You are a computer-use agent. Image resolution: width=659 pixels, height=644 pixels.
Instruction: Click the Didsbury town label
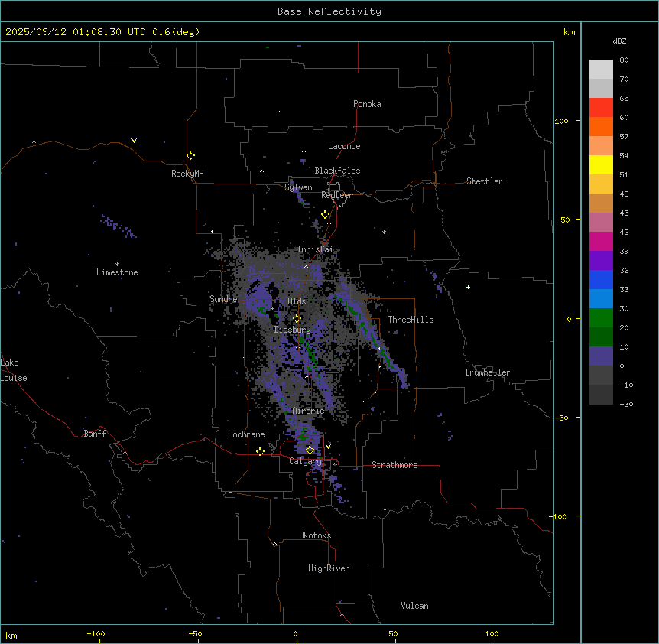[293, 330]
